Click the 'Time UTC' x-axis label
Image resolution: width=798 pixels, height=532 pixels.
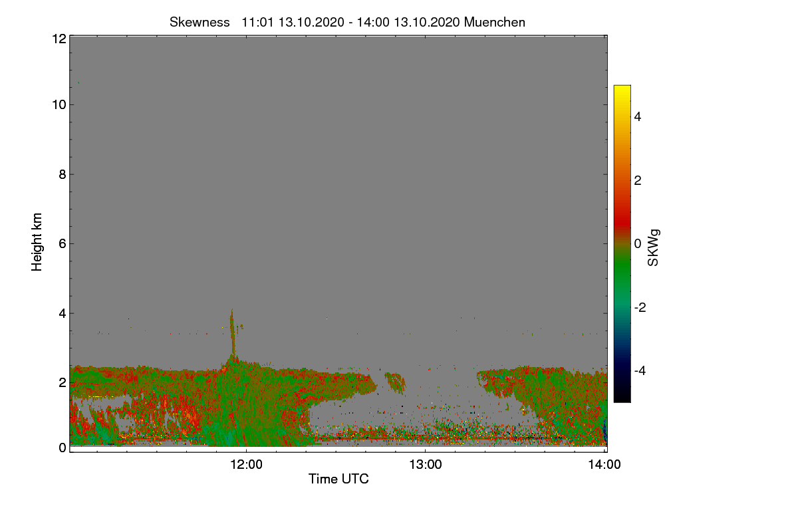[x=338, y=479]
